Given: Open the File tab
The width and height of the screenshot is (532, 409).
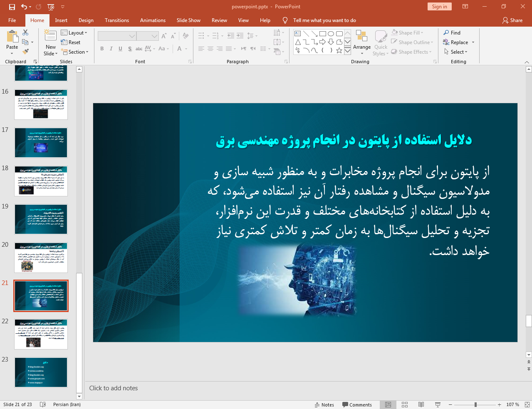Looking at the screenshot, I should click(12, 20).
